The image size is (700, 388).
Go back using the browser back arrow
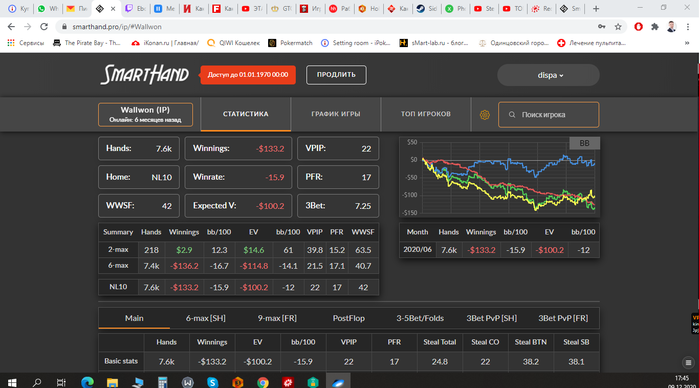point(11,27)
